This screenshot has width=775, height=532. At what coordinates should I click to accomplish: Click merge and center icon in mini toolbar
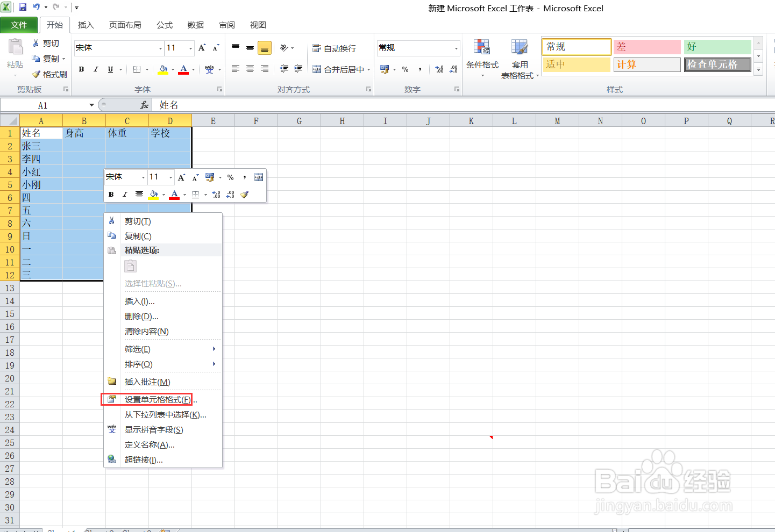pos(259,177)
